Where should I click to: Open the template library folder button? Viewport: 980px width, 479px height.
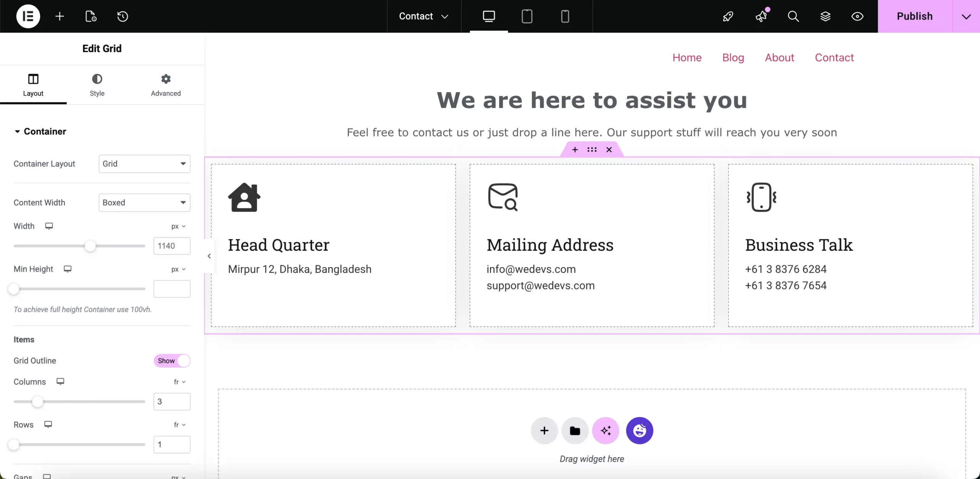tap(575, 431)
